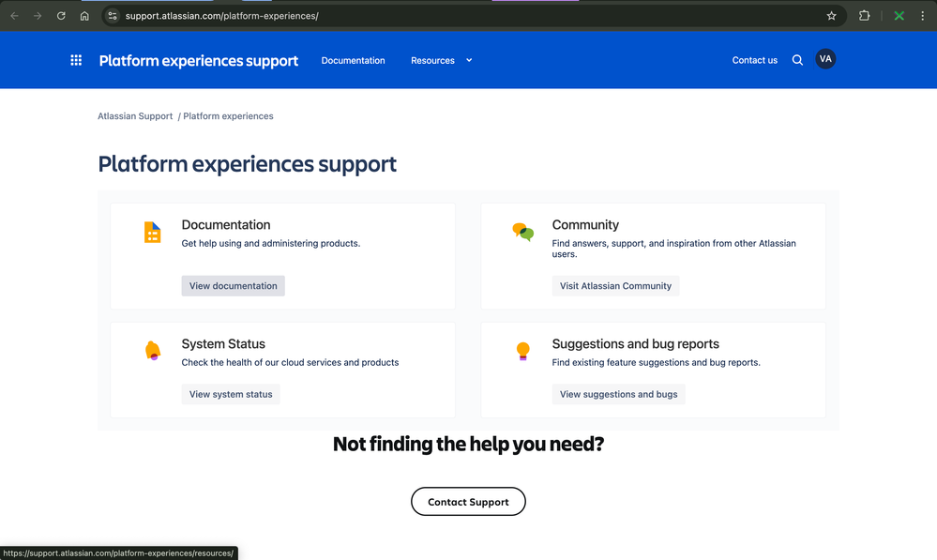The width and height of the screenshot is (937, 560).
Task: Click the Community speech bubbles icon
Action: pyautogui.click(x=522, y=232)
